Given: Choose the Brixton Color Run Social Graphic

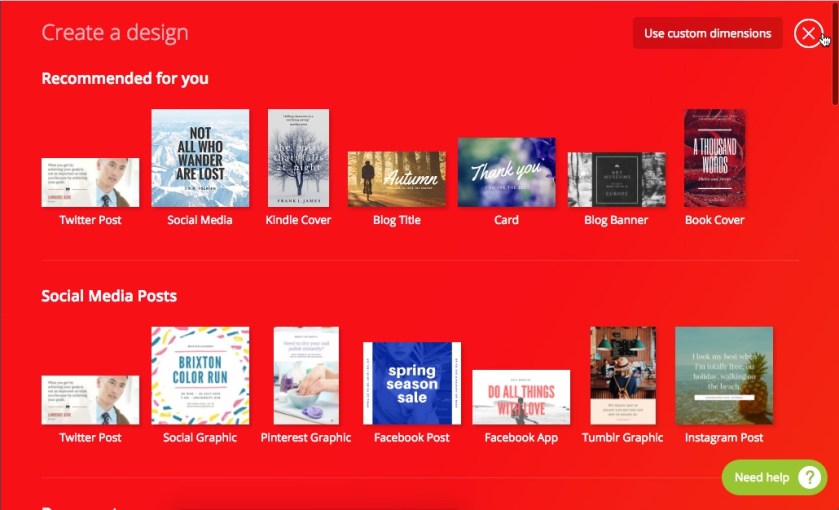Looking at the screenshot, I should pyautogui.click(x=200, y=376).
